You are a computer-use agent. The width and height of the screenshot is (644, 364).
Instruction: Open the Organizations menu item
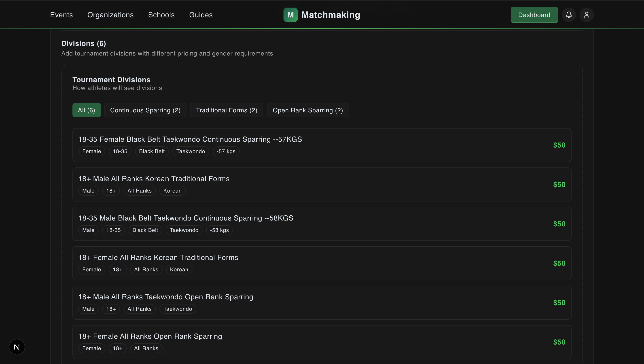110,15
